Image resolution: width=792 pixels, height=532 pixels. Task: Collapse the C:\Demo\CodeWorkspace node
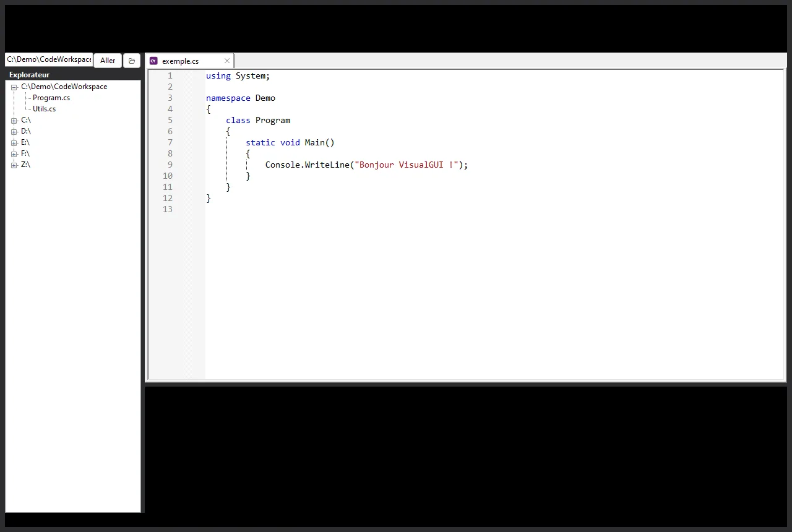(14, 87)
